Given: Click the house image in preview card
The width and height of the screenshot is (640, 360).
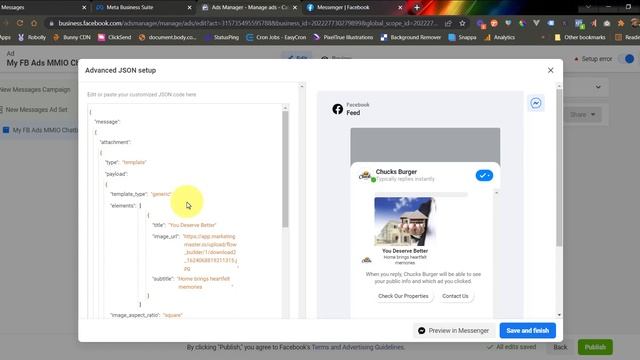Looking at the screenshot, I should (x=404, y=222).
